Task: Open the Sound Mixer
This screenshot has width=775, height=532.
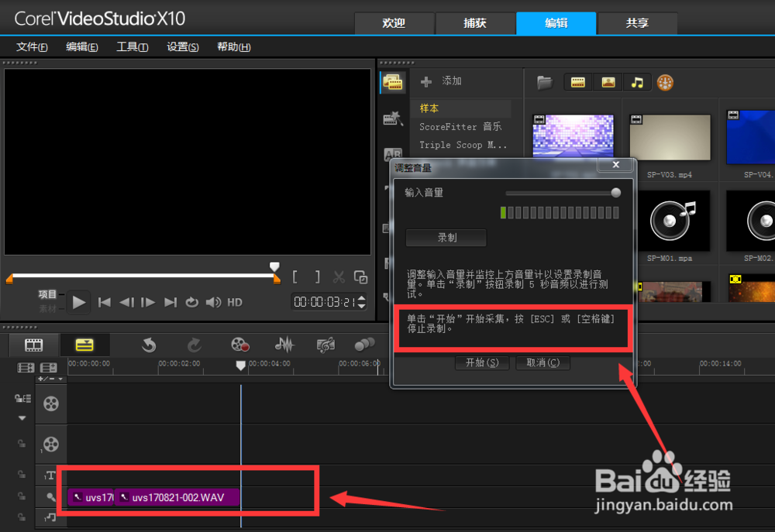Action: click(x=284, y=345)
